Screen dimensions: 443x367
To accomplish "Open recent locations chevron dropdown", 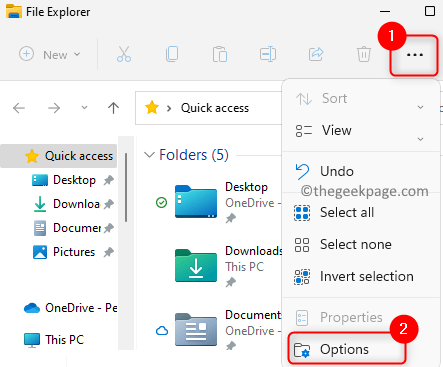I will coord(84,108).
